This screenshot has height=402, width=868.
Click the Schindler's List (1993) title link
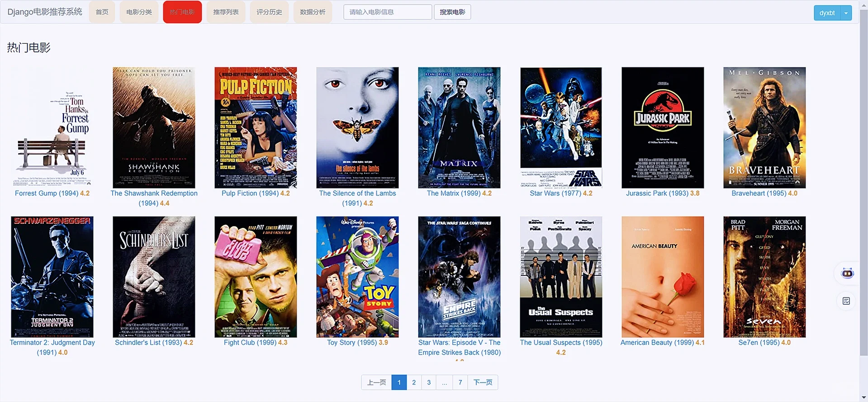click(x=148, y=342)
